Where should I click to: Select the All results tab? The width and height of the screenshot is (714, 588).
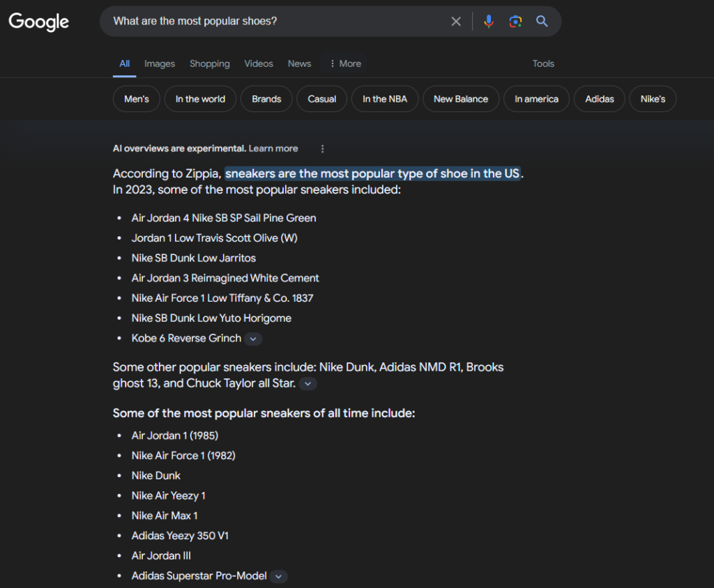(124, 63)
